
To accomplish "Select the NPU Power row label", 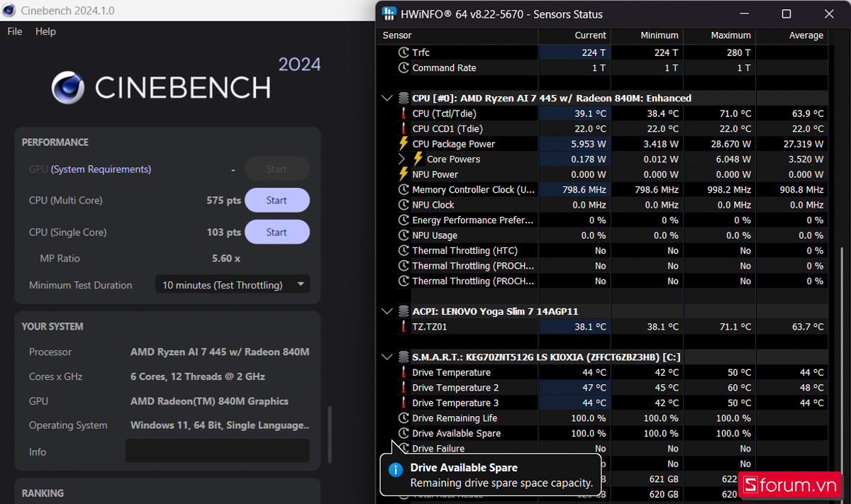I will point(435,174).
